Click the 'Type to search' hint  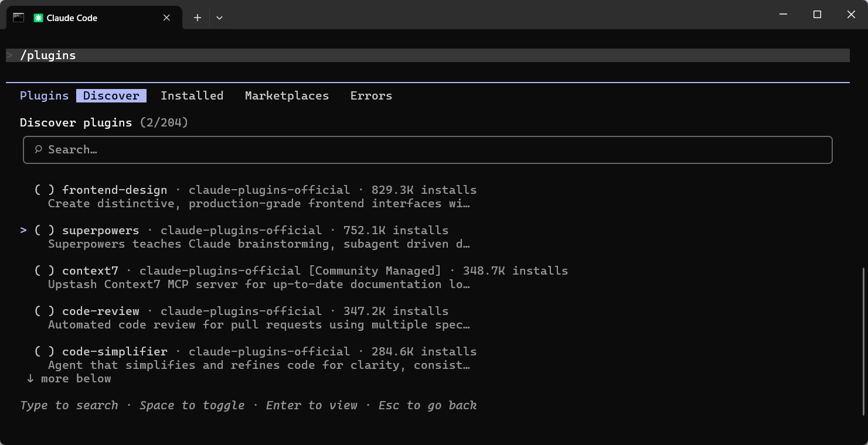(69, 405)
